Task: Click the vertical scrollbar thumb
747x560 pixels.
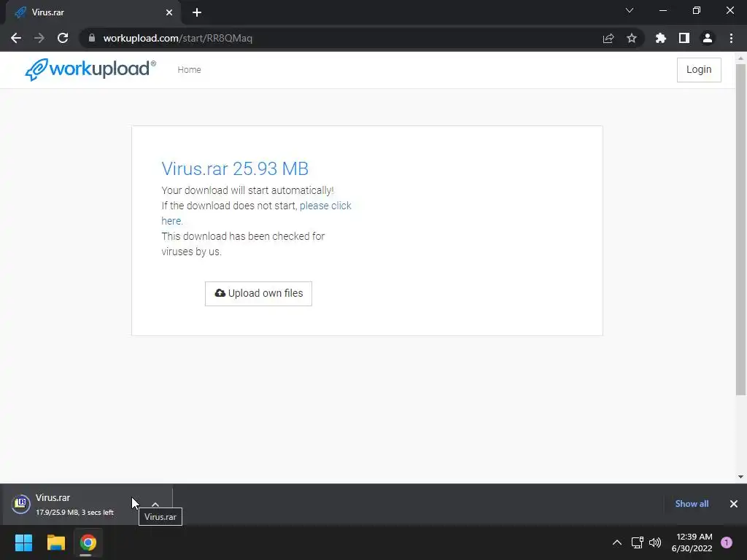Action: (x=740, y=230)
